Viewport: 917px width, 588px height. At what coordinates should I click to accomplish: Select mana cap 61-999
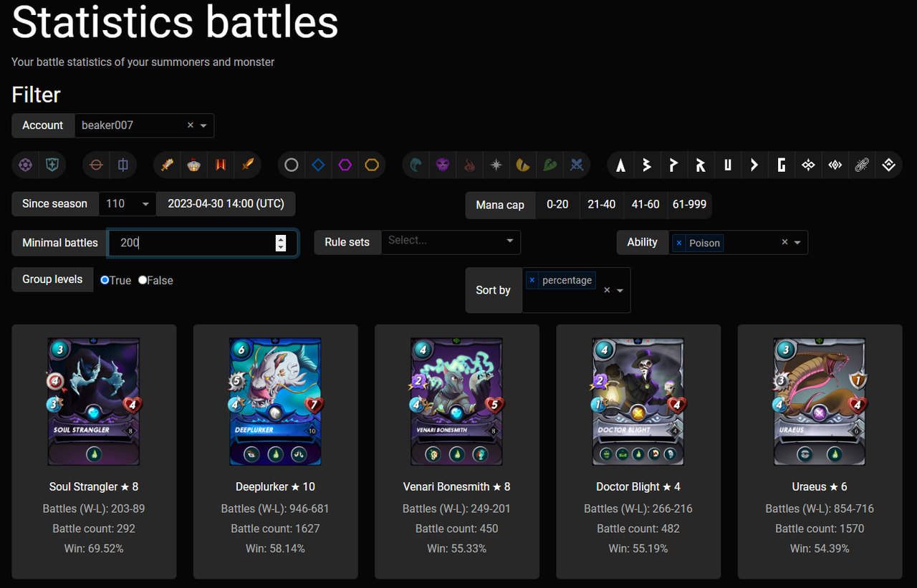tap(690, 204)
